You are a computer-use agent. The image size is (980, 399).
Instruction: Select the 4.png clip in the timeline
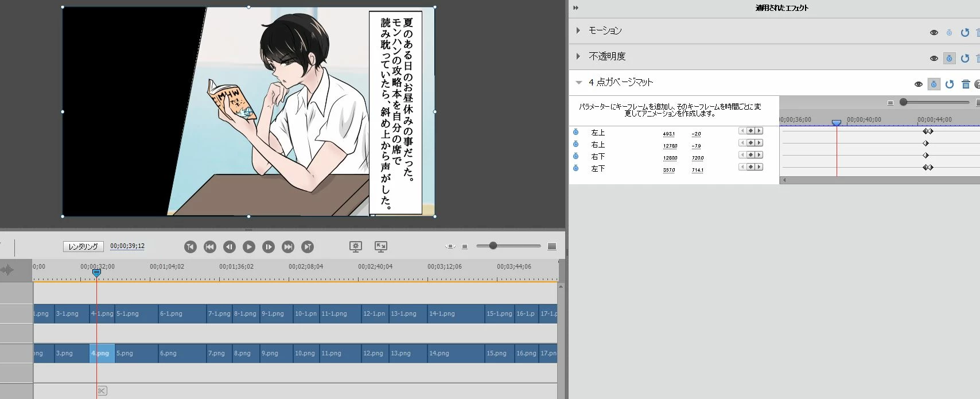pyautogui.click(x=102, y=353)
